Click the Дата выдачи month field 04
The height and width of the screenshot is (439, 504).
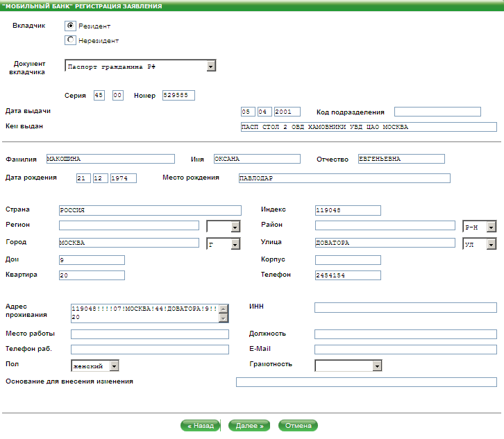pos(264,112)
